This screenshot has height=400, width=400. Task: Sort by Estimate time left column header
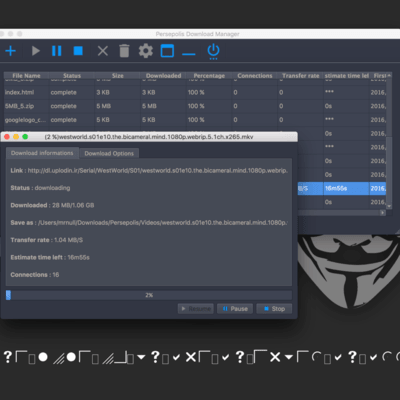(x=346, y=76)
